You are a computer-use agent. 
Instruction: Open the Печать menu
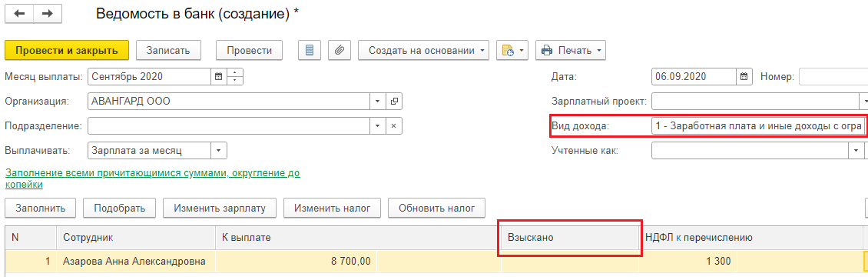coord(571,50)
